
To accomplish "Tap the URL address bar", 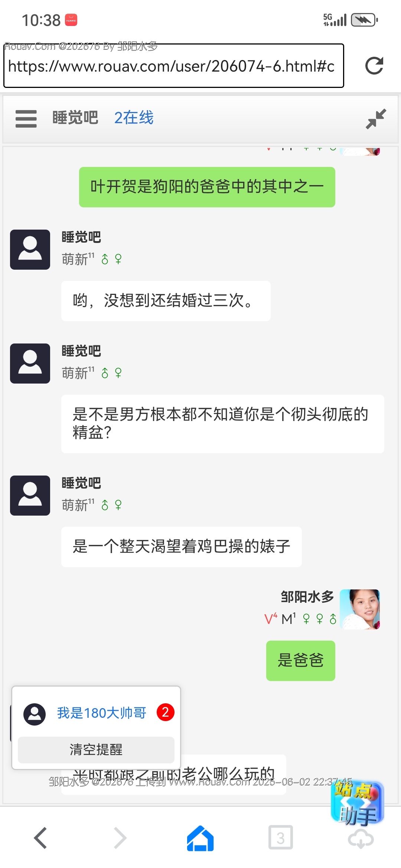I will tap(173, 66).
